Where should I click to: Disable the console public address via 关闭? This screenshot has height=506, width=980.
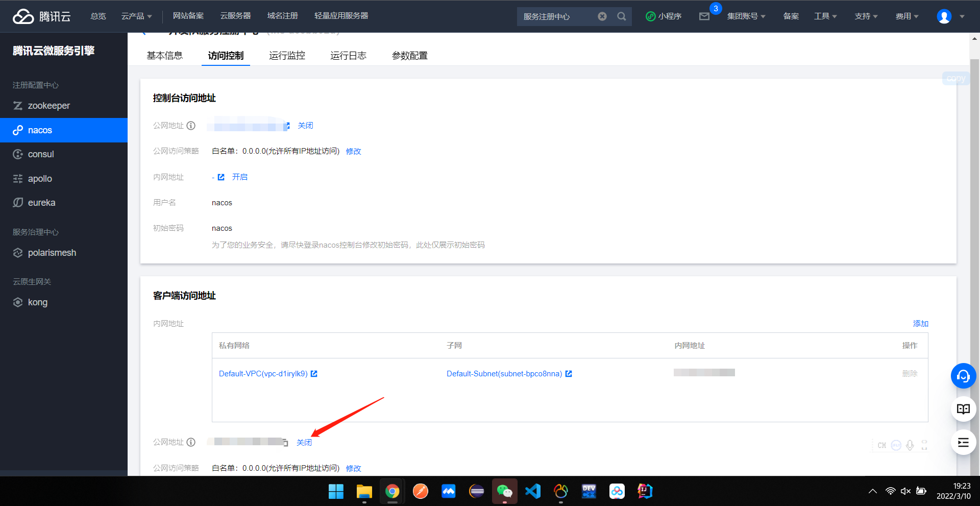305,125
